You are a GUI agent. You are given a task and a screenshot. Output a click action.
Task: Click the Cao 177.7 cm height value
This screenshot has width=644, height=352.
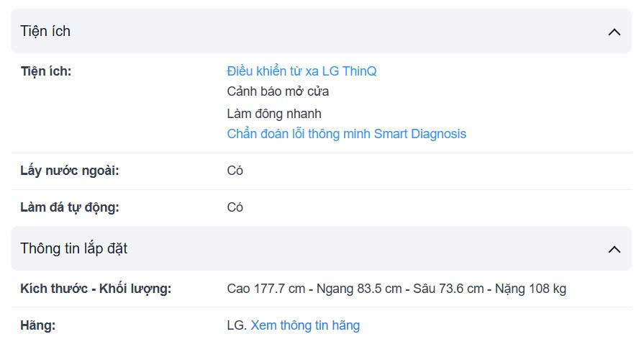(266, 289)
